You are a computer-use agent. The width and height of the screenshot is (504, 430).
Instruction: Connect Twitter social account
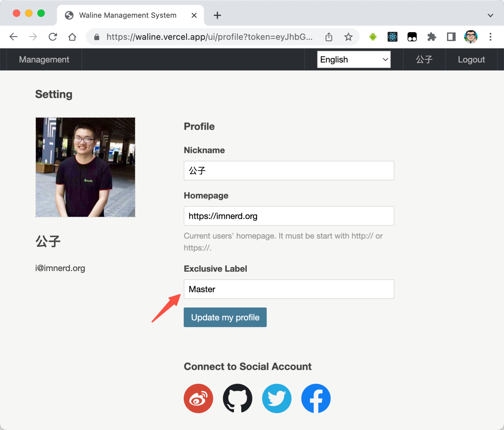click(x=276, y=398)
